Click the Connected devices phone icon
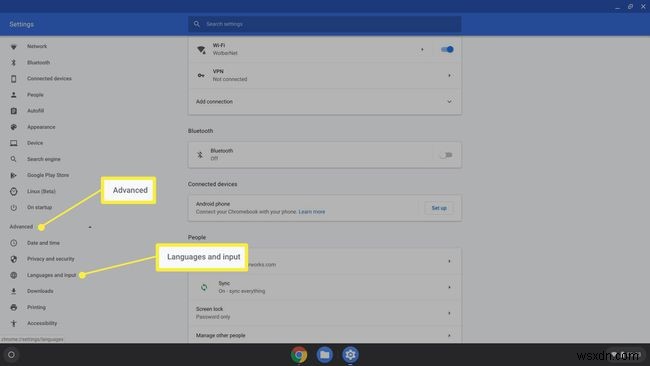 point(14,79)
